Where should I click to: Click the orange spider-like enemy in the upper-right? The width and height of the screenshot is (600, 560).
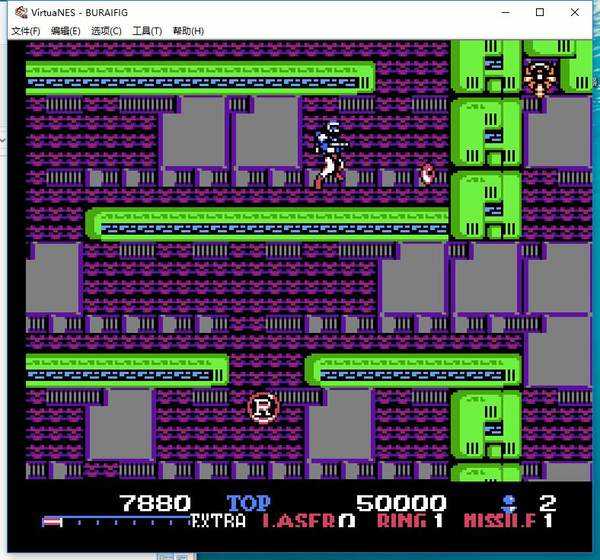(539, 78)
